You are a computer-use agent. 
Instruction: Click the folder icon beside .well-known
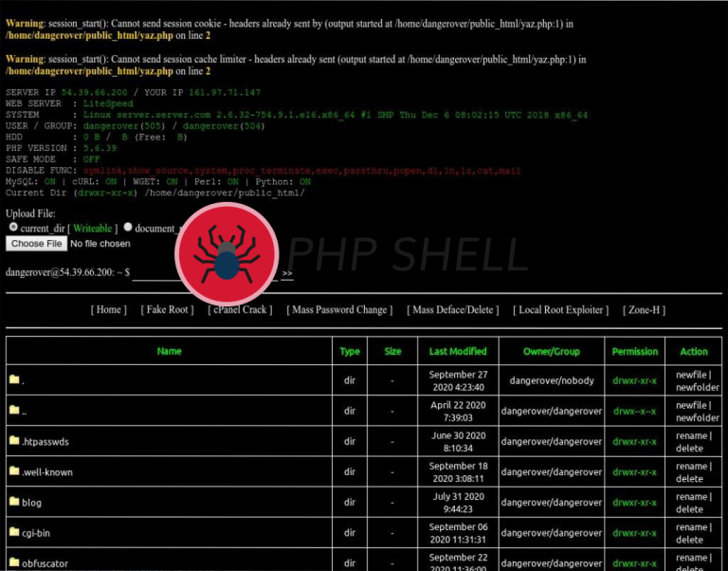(14, 471)
